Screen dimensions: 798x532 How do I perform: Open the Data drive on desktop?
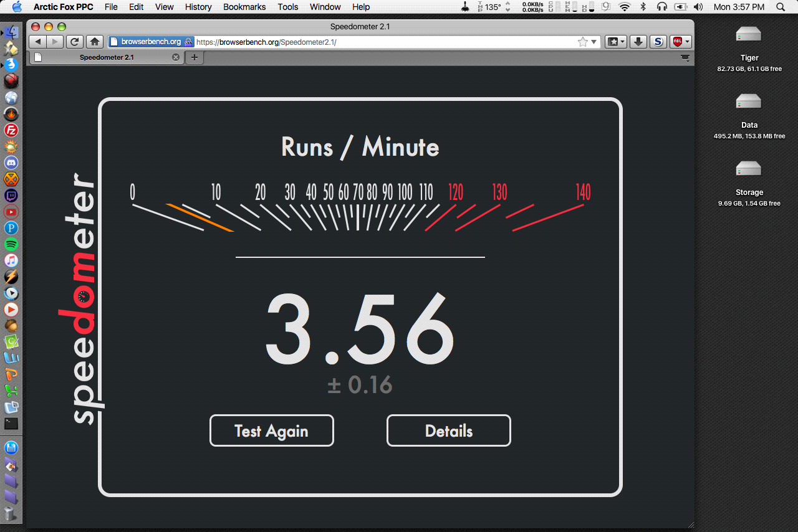click(749, 102)
